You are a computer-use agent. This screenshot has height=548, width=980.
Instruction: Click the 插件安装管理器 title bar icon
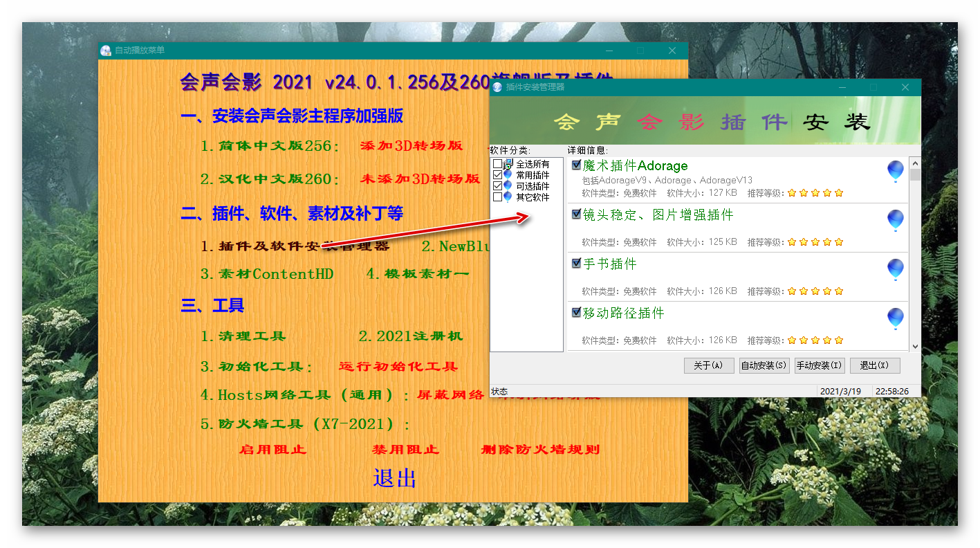click(497, 87)
